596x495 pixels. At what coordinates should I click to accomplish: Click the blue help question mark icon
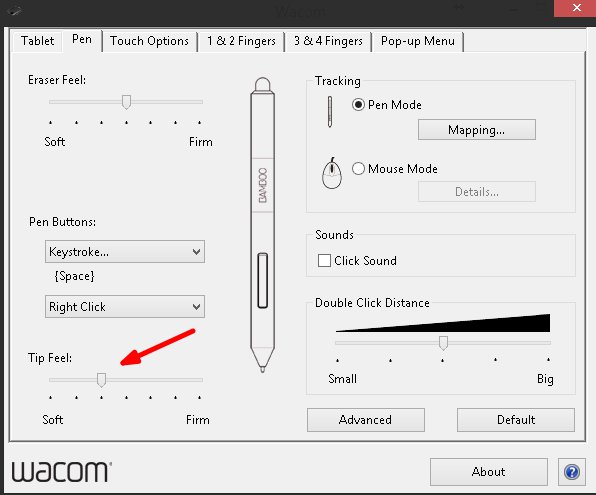point(572,472)
